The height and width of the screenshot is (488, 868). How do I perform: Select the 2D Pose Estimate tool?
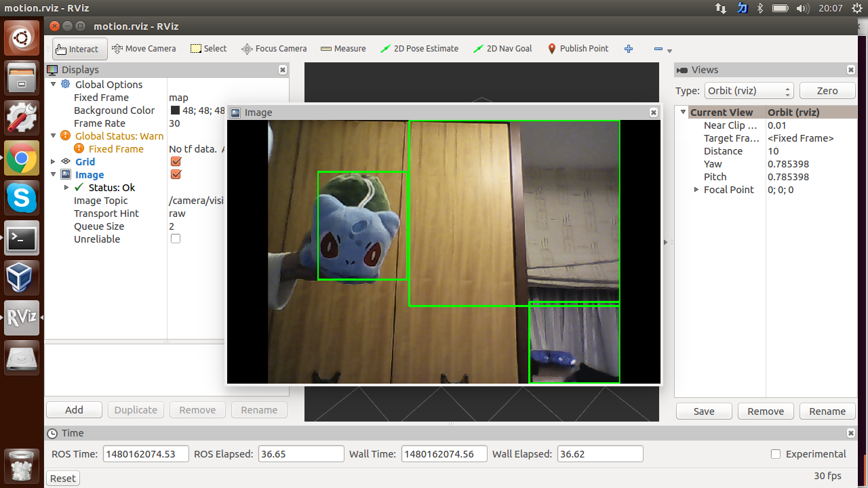click(419, 49)
